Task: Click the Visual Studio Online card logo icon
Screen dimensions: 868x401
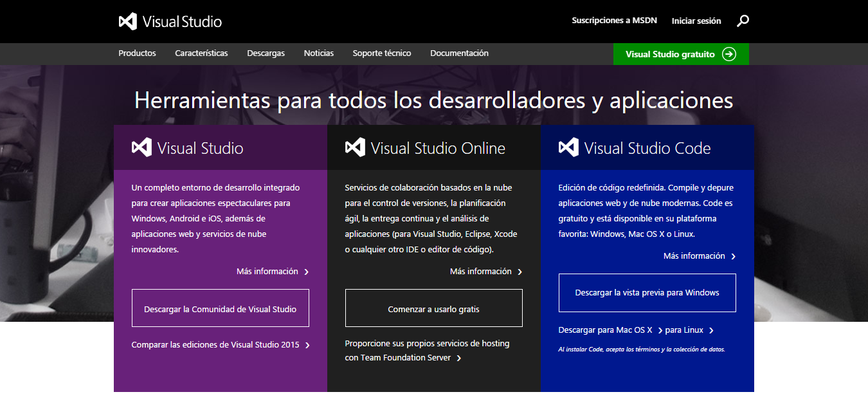Action: coord(355,147)
